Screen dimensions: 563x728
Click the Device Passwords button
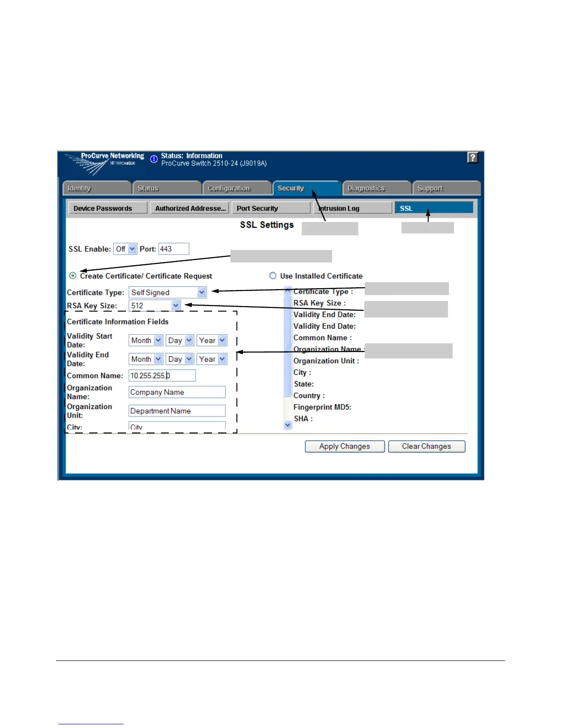click(x=108, y=208)
